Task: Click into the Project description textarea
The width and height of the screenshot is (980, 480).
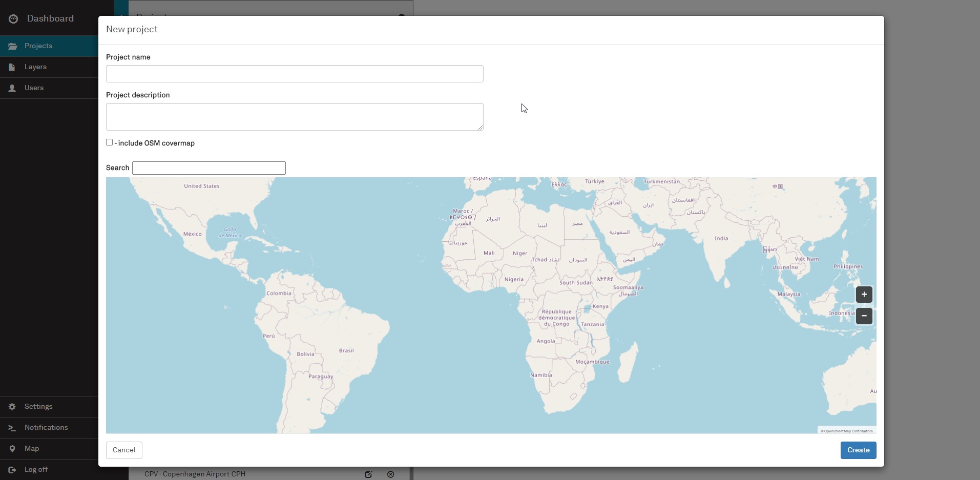Action: coord(295,117)
